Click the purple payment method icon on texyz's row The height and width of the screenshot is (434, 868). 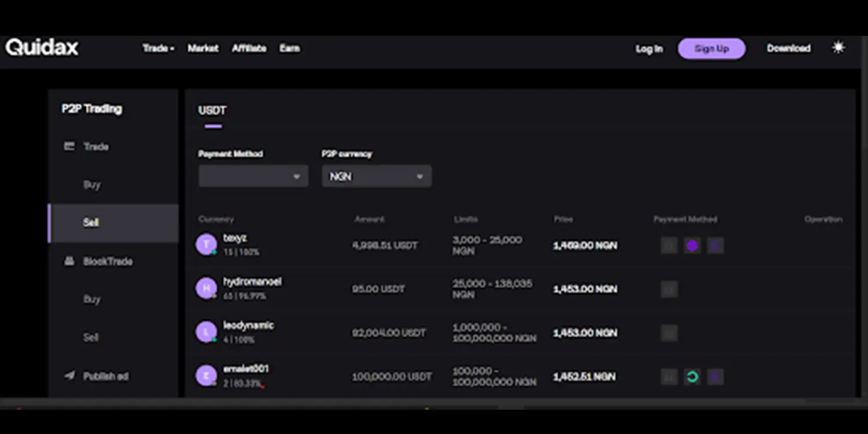click(x=692, y=245)
